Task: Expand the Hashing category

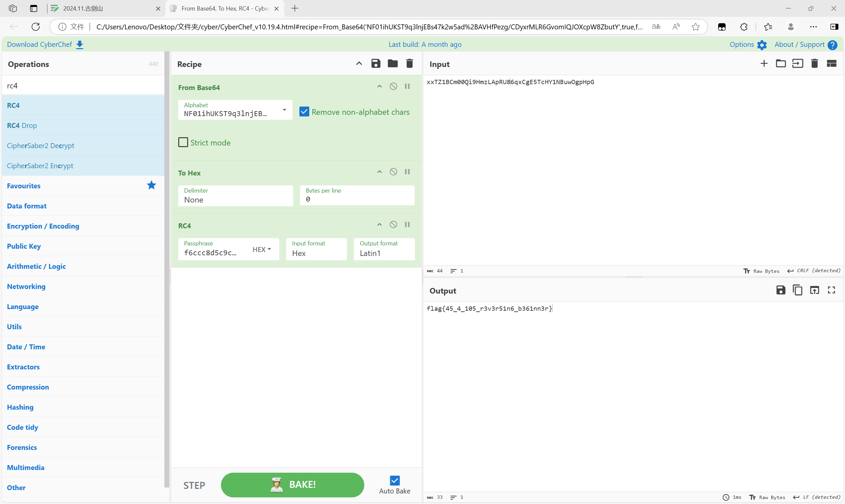Action: pos(83,407)
